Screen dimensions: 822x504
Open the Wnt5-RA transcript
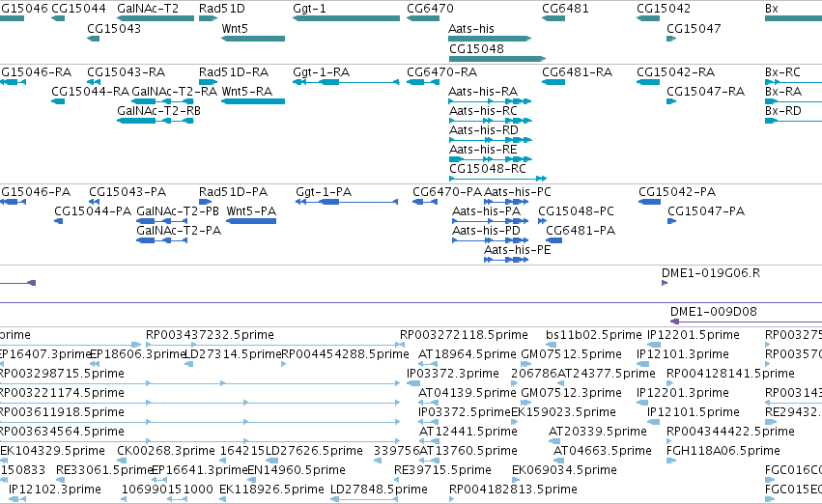point(253,101)
